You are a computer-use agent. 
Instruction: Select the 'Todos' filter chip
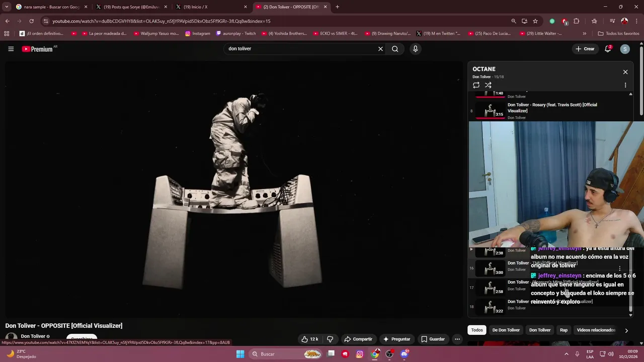(x=477, y=330)
